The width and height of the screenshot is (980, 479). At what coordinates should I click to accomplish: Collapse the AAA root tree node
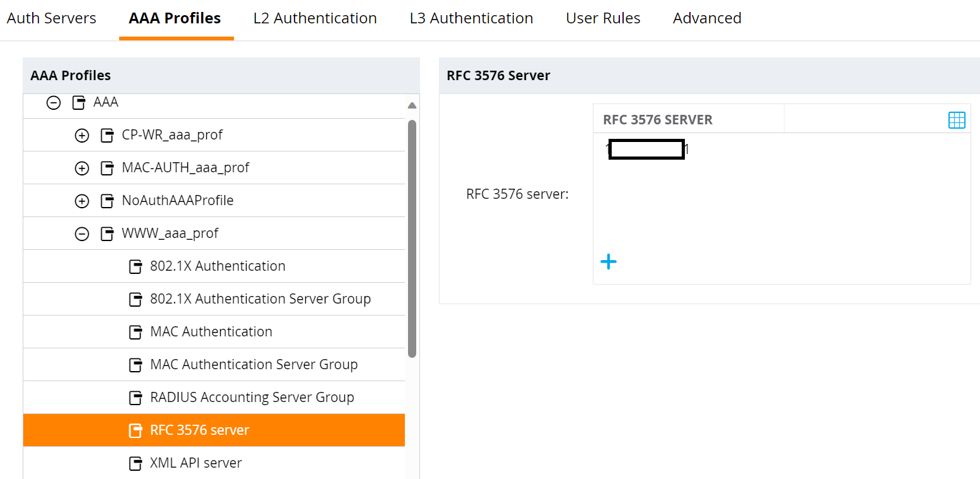click(x=54, y=102)
